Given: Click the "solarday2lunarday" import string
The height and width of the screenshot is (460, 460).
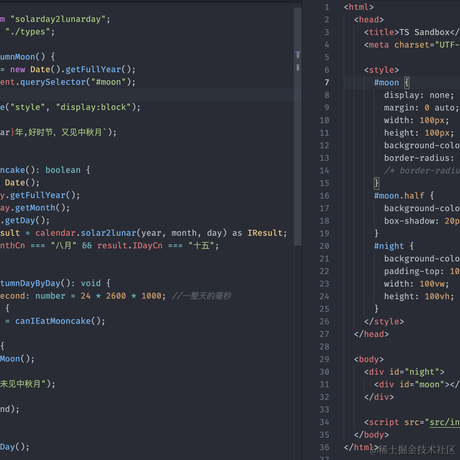Looking at the screenshot, I should coord(58,19).
